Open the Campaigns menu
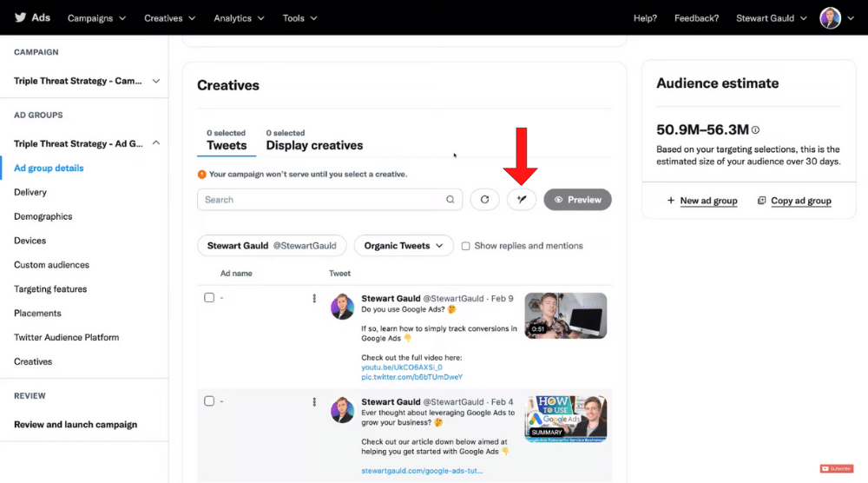 pos(97,18)
